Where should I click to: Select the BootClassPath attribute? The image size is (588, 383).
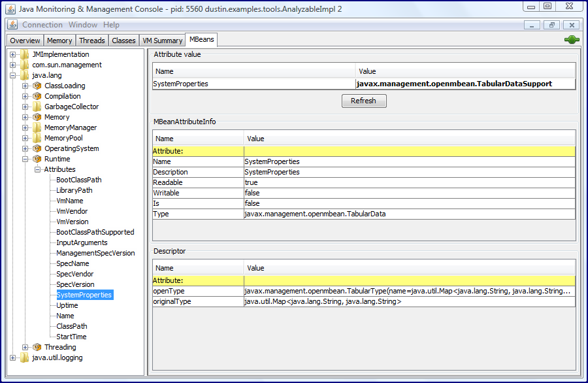point(79,180)
